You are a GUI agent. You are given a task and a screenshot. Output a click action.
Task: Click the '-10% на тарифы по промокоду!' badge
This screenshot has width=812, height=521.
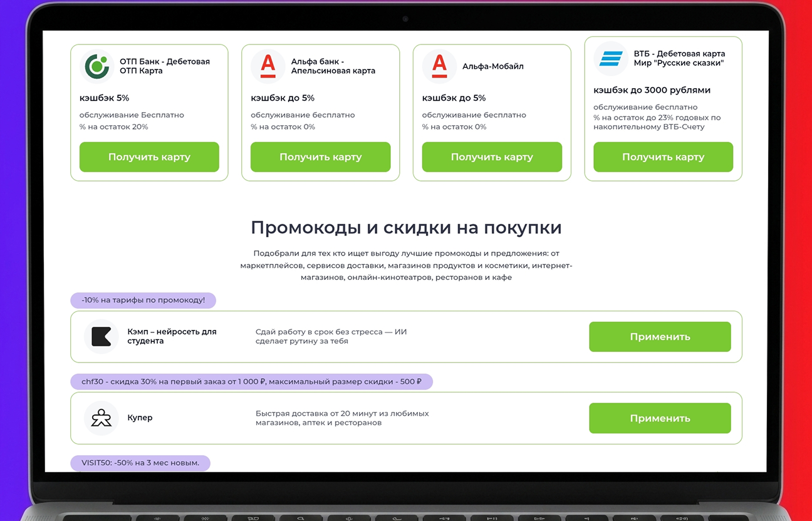pyautogui.click(x=143, y=300)
